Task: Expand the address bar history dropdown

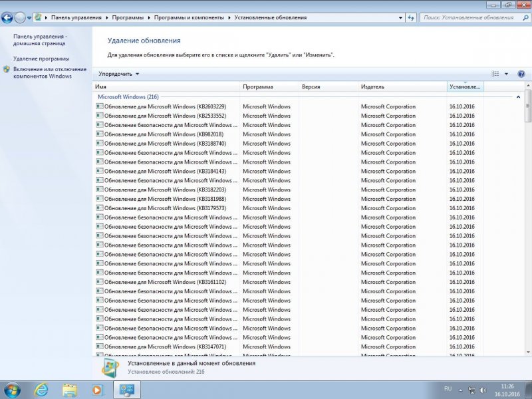Action: pos(401,18)
